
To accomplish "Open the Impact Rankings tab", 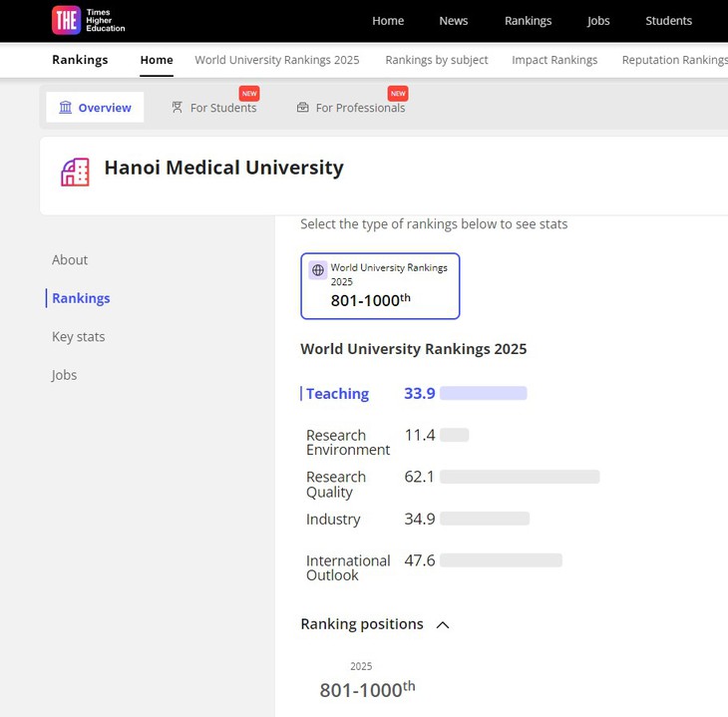I will (x=554, y=60).
